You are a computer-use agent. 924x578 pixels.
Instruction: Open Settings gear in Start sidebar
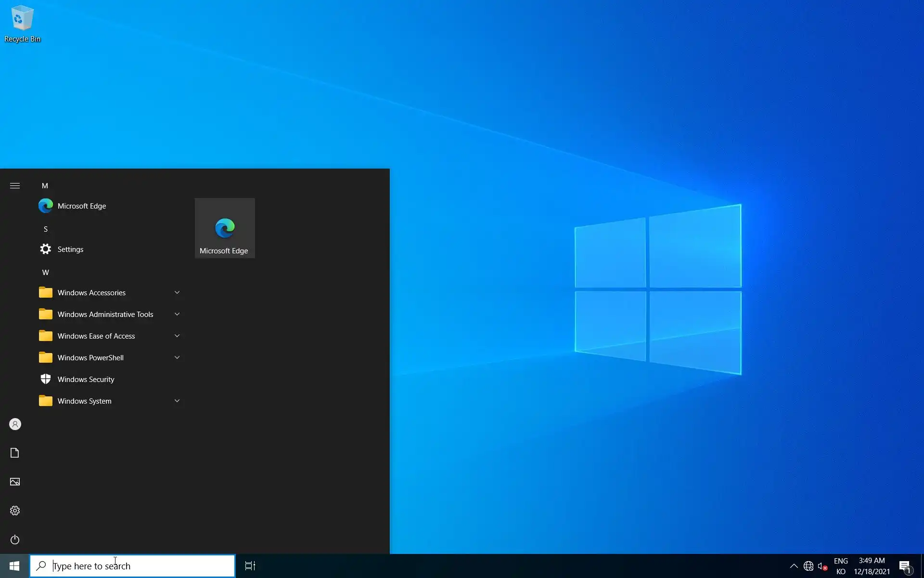point(15,511)
